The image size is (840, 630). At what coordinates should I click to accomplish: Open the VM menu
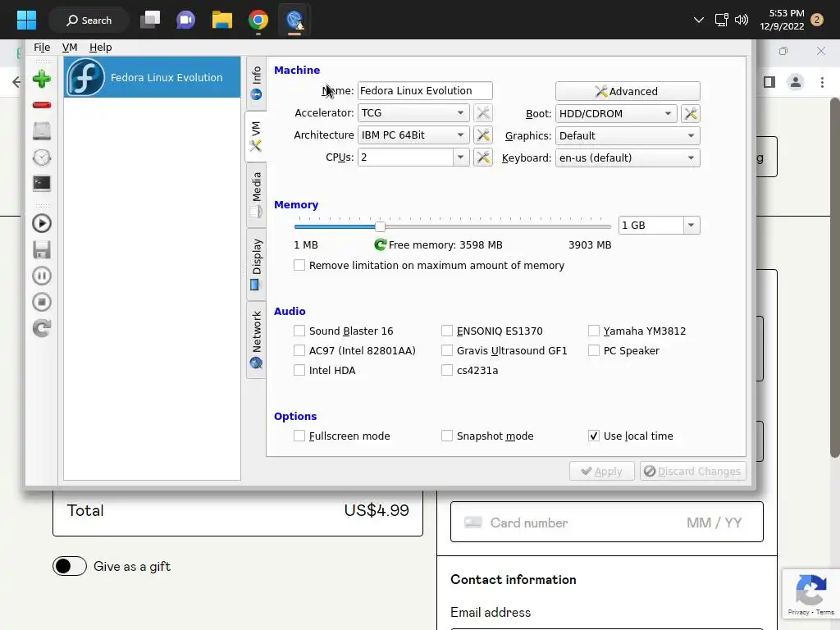click(x=70, y=47)
